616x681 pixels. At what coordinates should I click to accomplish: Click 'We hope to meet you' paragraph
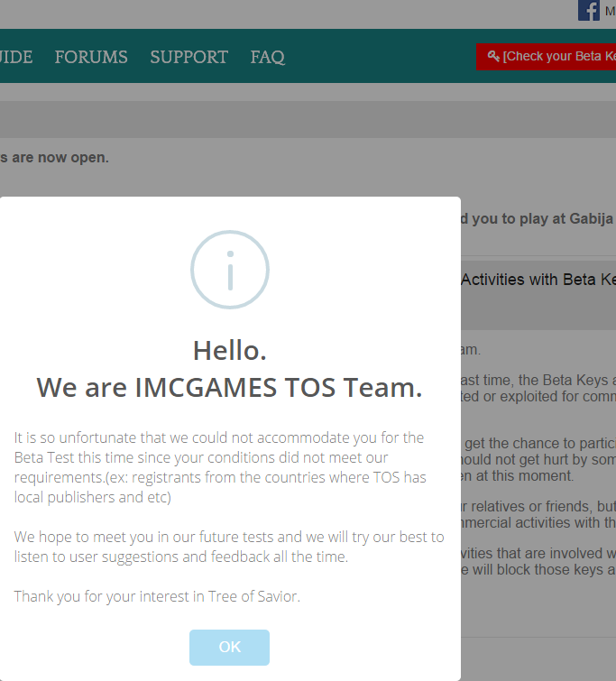[x=229, y=547]
